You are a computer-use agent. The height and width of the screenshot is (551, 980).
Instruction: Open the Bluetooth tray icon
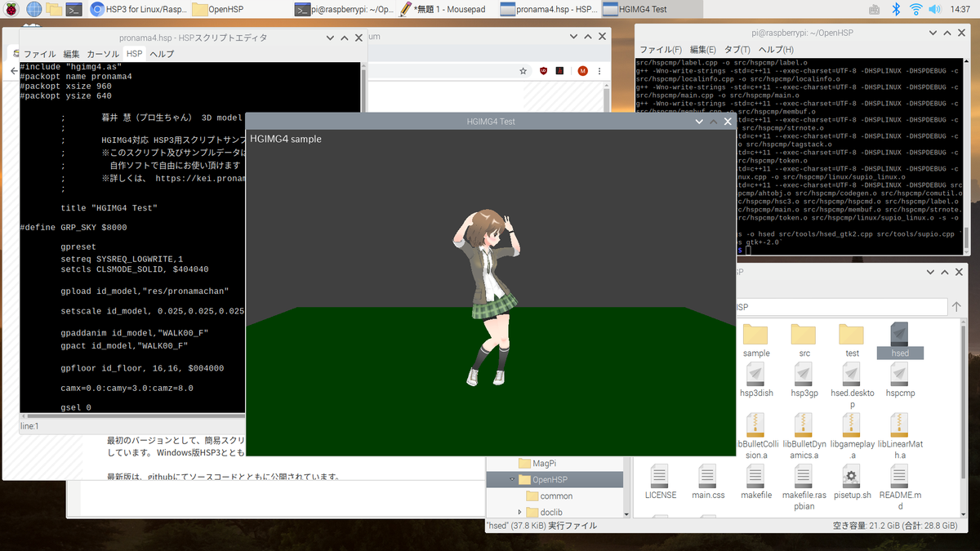tap(895, 10)
